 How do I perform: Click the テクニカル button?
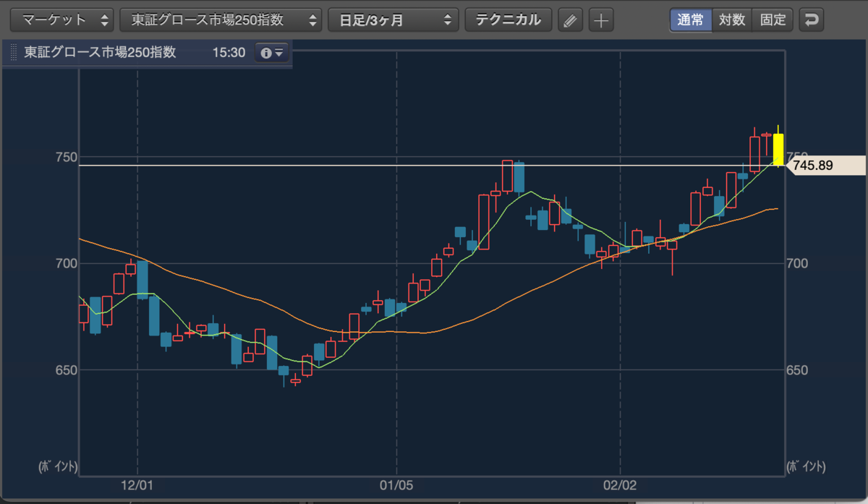(x=509, y=20)
